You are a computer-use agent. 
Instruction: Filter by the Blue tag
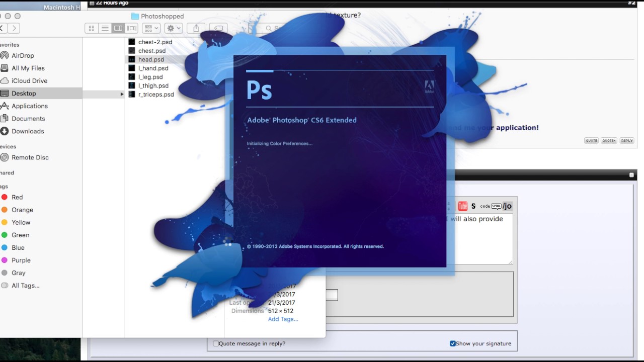click(18, 248)
